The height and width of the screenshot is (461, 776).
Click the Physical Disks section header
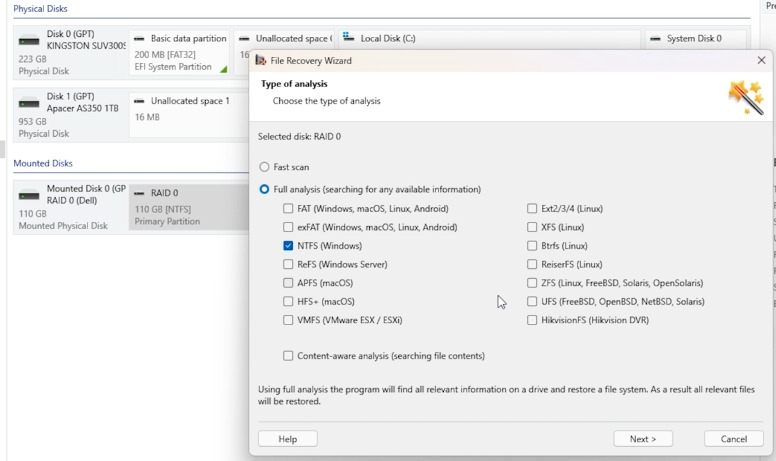point(40,8)
